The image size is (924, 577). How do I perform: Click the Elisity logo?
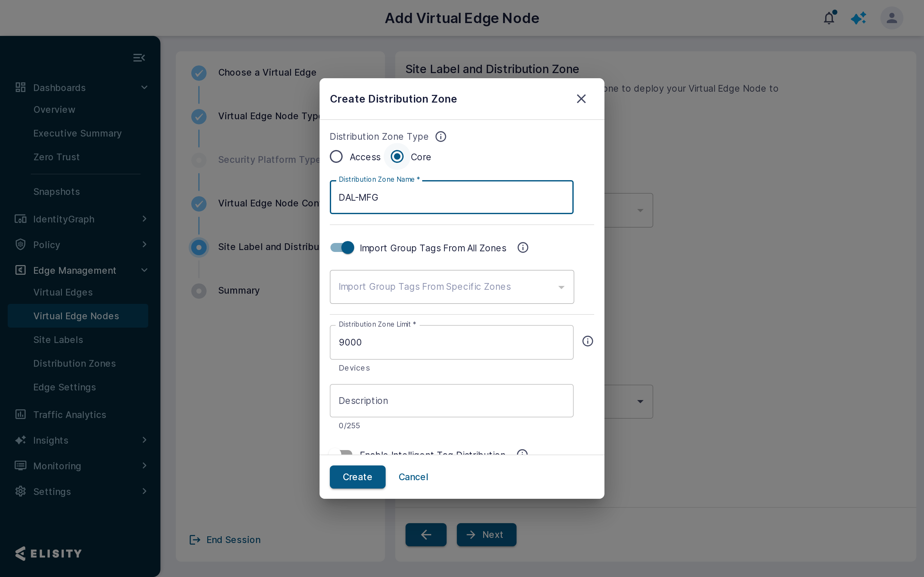(x=48, y=553)
